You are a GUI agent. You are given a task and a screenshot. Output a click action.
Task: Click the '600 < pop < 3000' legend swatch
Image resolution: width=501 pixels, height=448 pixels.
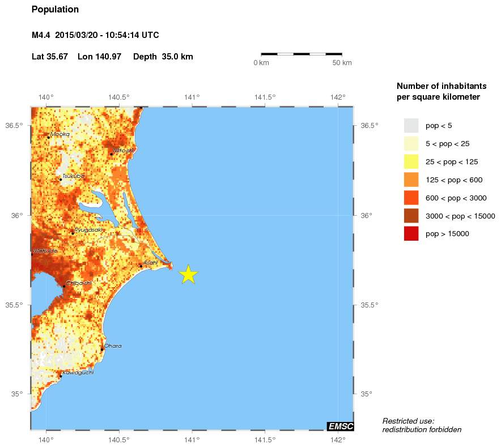pyautogui.click(x=411, y=198)
